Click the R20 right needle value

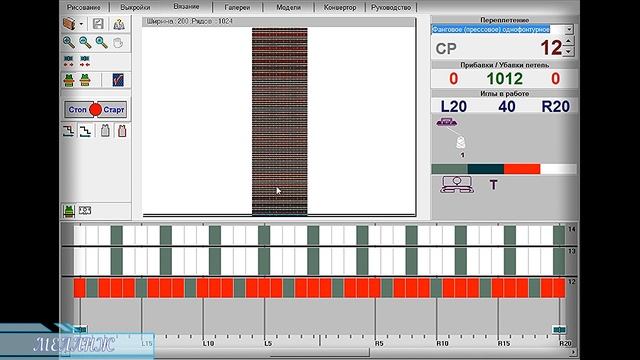555,107
